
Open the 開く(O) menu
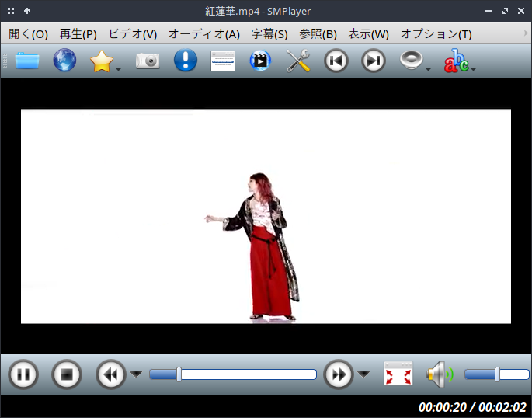pyautogui.click(x=28, y=34)
